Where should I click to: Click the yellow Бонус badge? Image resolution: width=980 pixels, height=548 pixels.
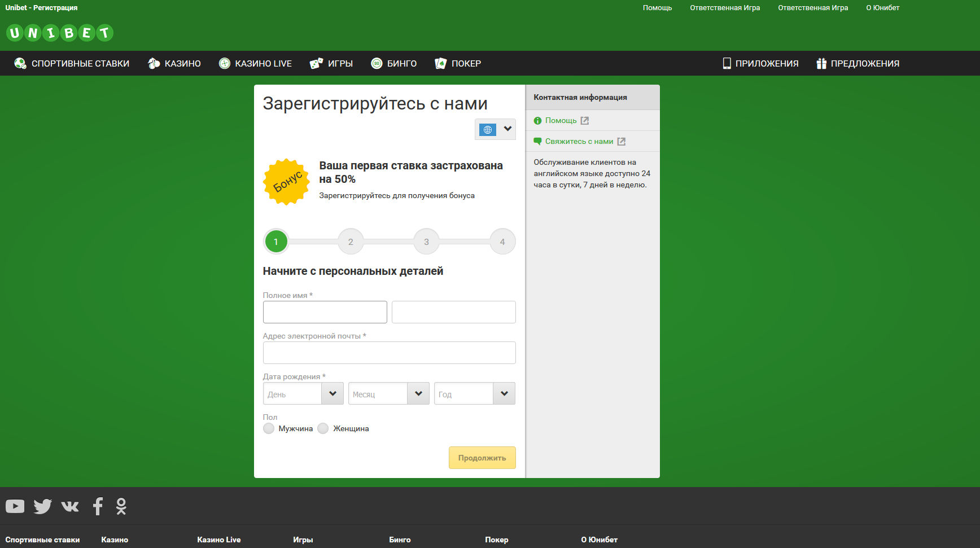(287, 182)
